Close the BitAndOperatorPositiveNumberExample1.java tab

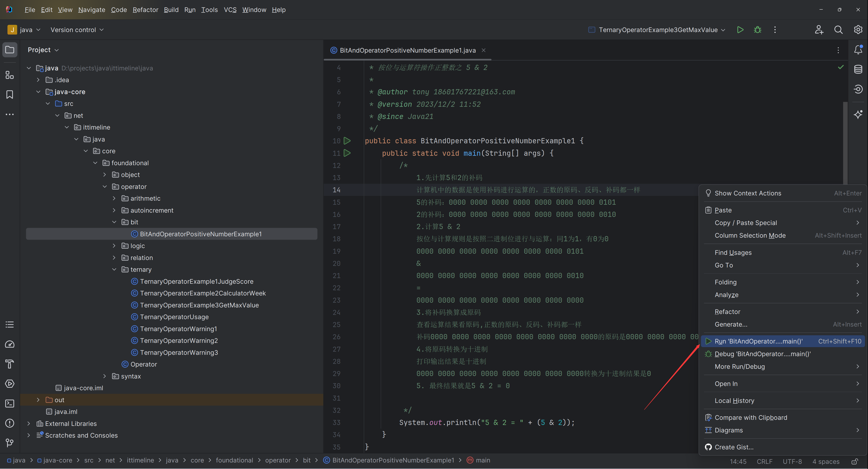click(483, 50)
